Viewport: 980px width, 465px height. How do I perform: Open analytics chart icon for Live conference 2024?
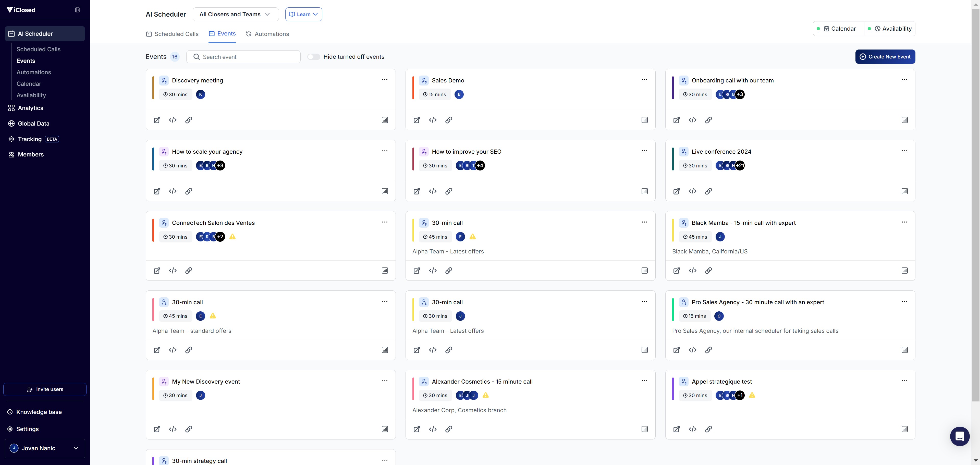point(904,191)
